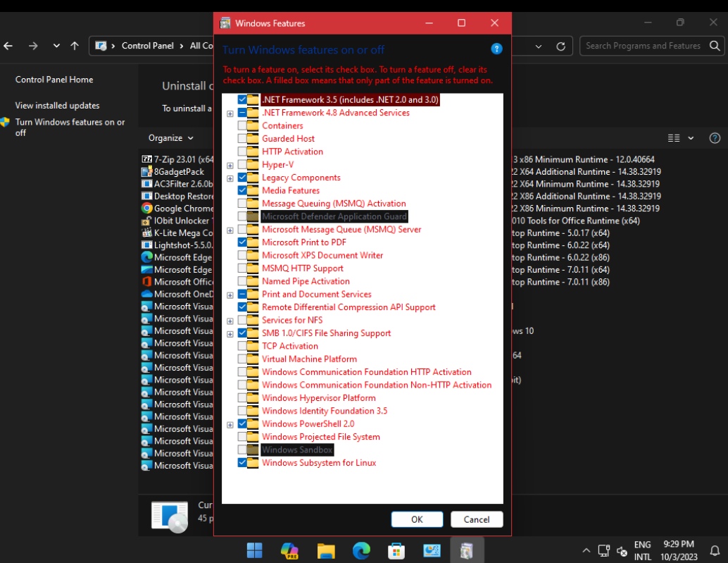Screen dimensions: 728x563
Task: Open View installed updates link
Action: [x=57, y=106]
